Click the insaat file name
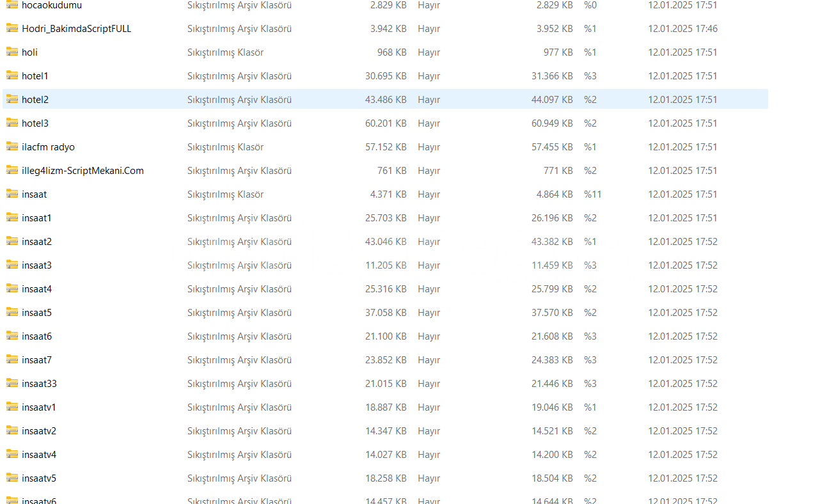Screen dimensions: 820x504 34,194
